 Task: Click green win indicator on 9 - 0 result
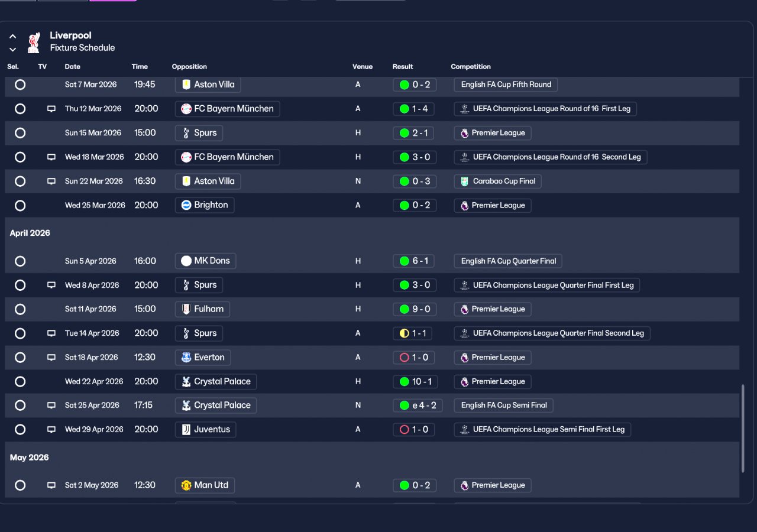click(x=405, y=309)
